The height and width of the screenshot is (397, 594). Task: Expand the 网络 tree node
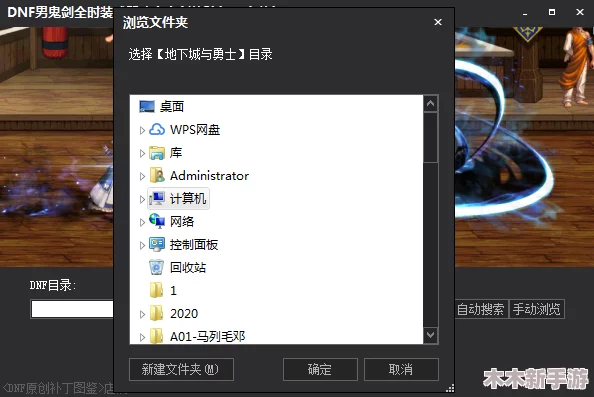pyautogui.click(x=142, y=222)
